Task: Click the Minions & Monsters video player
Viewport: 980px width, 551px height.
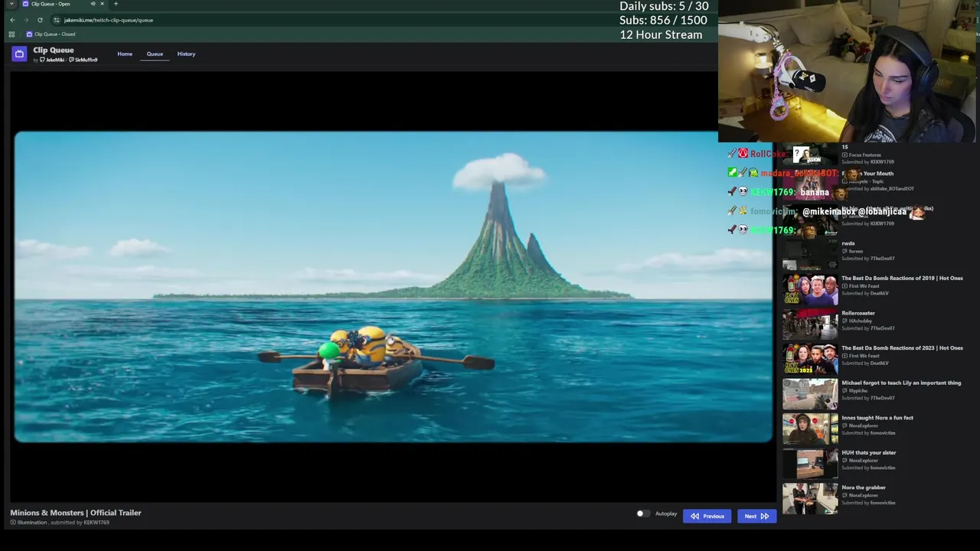Action: click(x=394, y=287)
